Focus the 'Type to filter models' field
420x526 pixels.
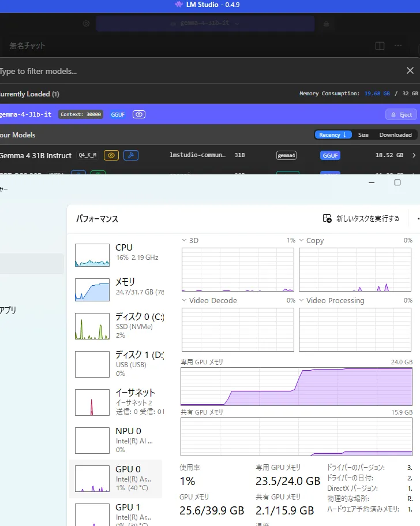(x=173, y=71)
